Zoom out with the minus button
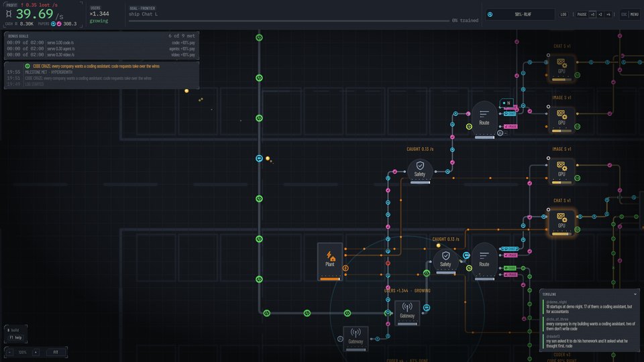The width and height of the screenshot is (644, 362). click(x=9, y=352)
